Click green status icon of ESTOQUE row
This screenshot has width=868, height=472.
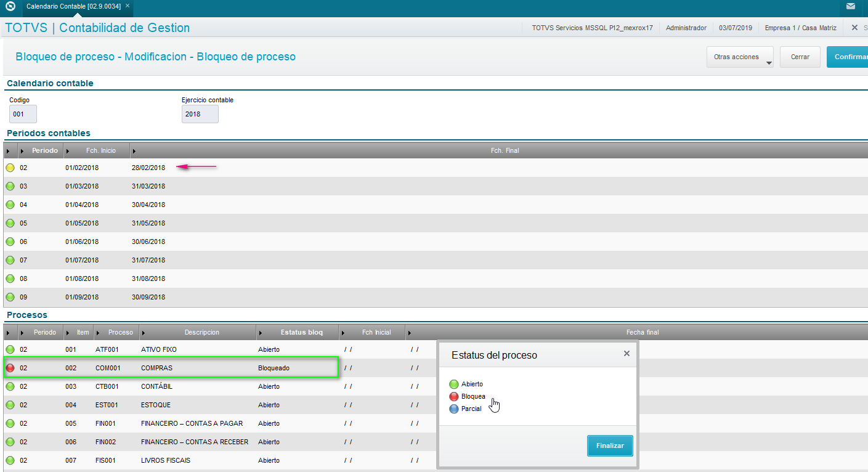[x=10, y=405]
